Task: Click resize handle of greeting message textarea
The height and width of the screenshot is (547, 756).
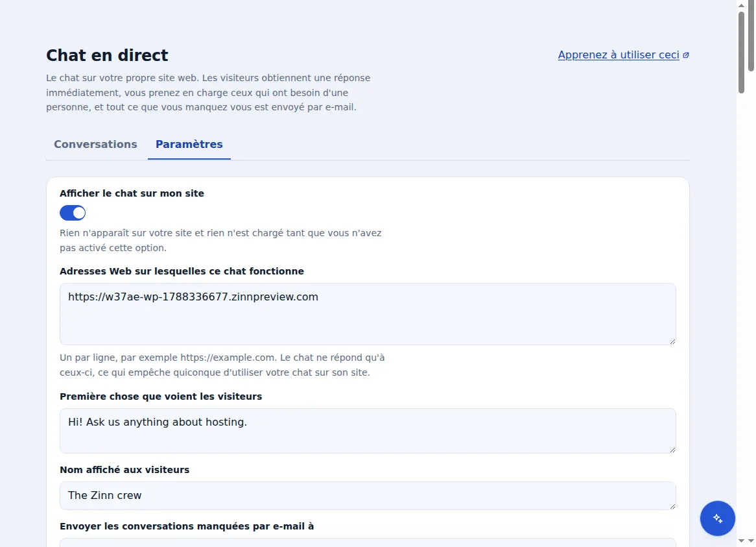Action: point(672,449)
